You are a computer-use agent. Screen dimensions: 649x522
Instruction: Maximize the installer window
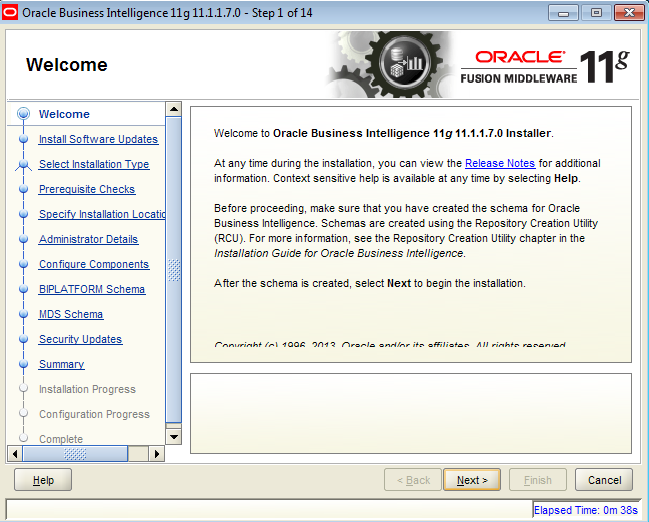tap(596, 12)
